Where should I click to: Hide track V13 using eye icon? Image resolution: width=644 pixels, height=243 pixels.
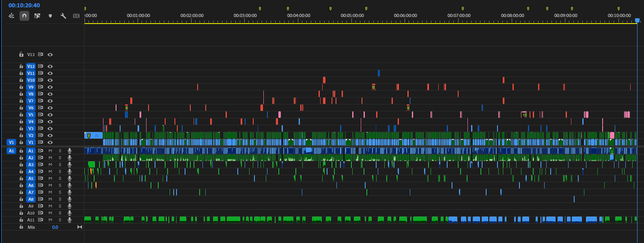50,54
